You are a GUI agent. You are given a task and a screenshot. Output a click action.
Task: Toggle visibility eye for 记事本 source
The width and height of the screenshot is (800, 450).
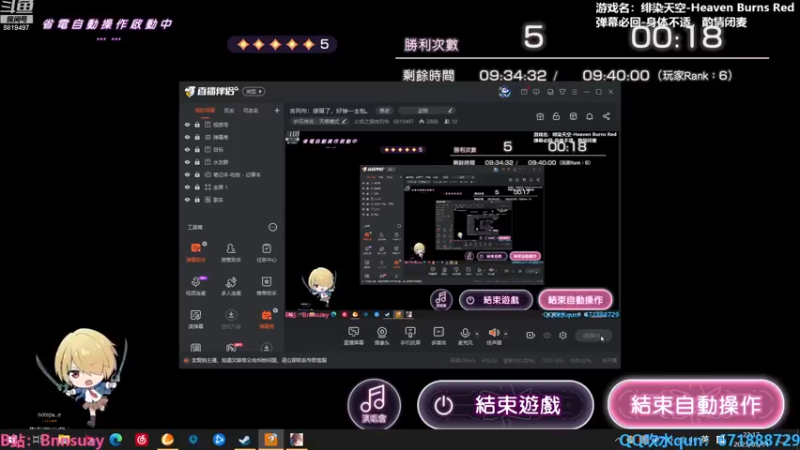(x=187, y=174)
